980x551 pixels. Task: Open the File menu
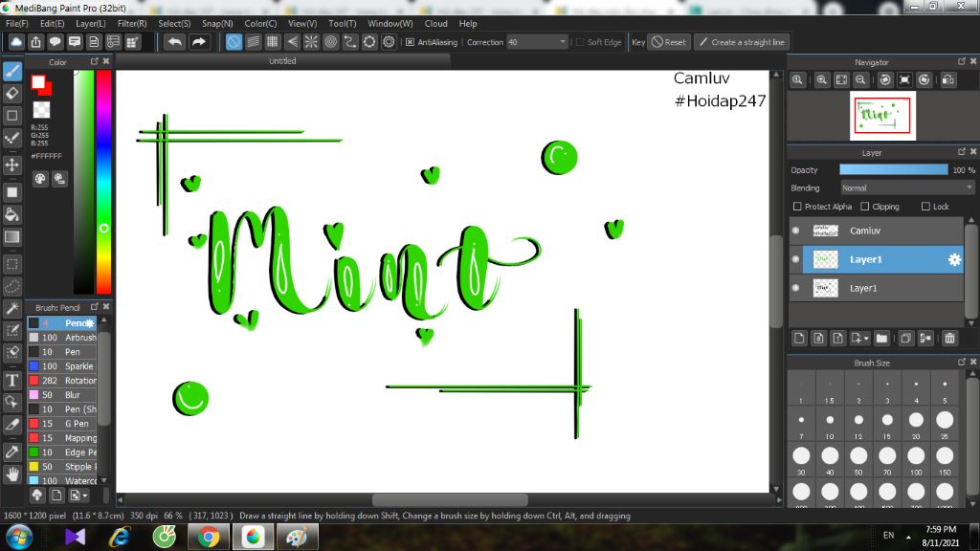click(x=17, y=24)
